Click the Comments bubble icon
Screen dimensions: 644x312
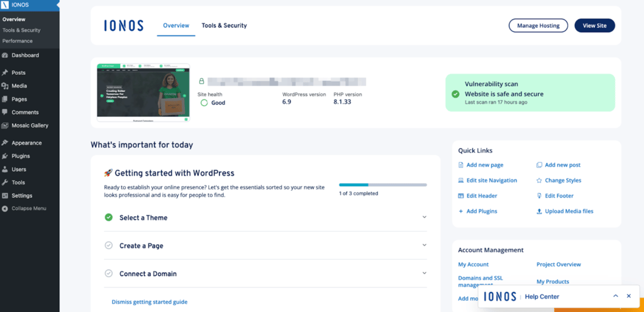(x=5, y=112)
